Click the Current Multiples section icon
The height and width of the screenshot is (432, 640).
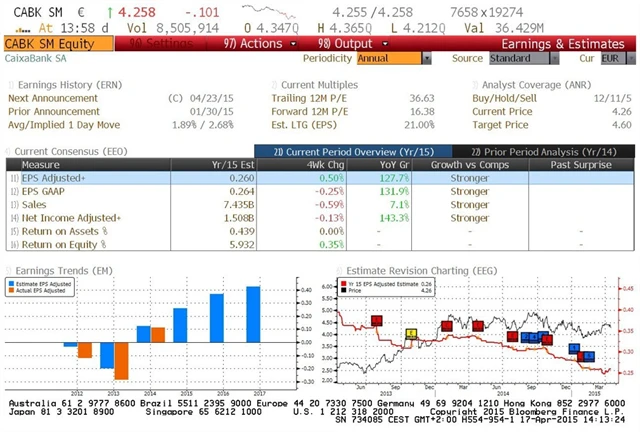click(x=276, y=85)
